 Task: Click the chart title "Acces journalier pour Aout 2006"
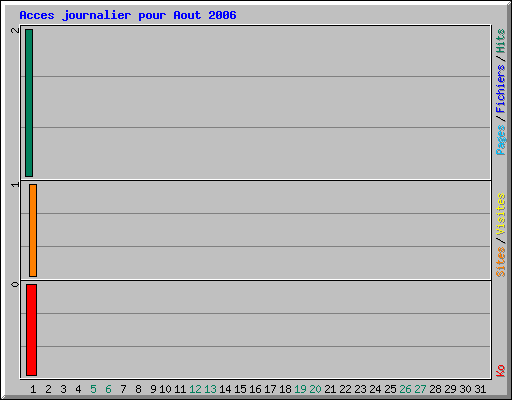tap(128, 15)
